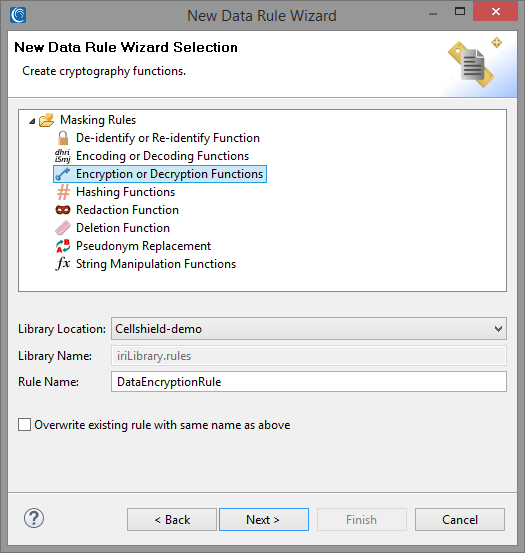This screenshot has height=553, width=525.
Task: Select Pseudonym Replacement rule type
Action: point(144,246)
